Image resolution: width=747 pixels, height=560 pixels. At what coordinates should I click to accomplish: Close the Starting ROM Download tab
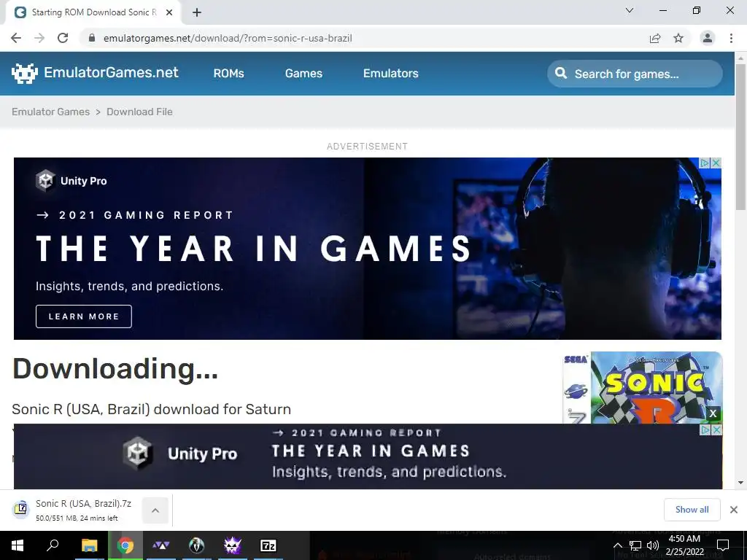pyautogui.click(x=169, y=12)
